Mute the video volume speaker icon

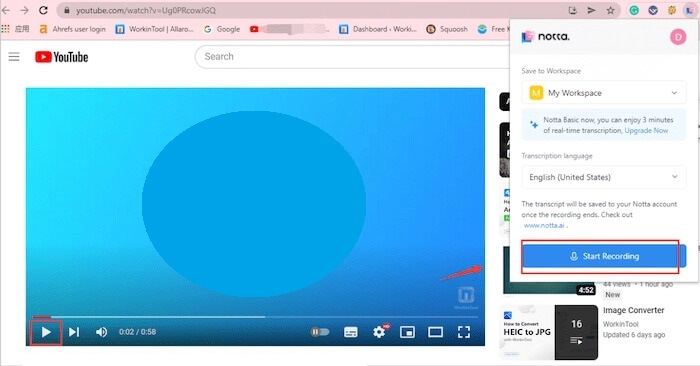tap(101, 332)
